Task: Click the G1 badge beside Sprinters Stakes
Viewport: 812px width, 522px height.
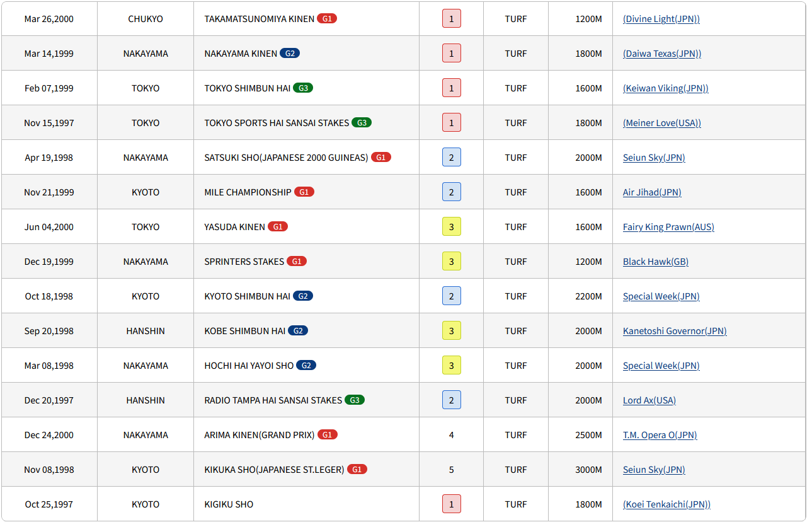Action: 297,262
